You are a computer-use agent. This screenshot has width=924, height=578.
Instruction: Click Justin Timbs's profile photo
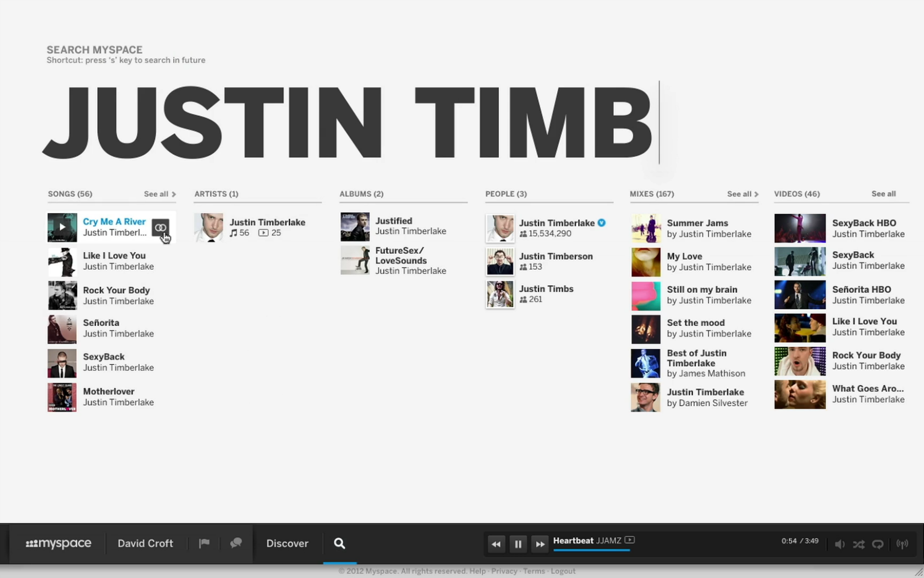coord(500,294)
